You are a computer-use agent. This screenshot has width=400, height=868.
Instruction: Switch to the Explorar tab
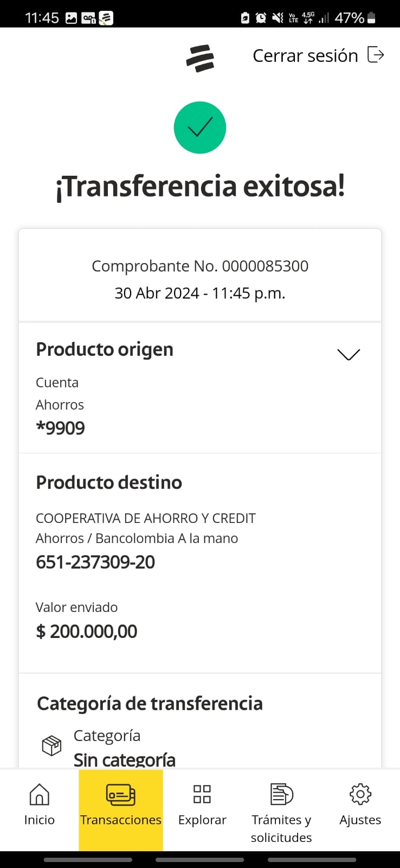(x=202, y=819)
